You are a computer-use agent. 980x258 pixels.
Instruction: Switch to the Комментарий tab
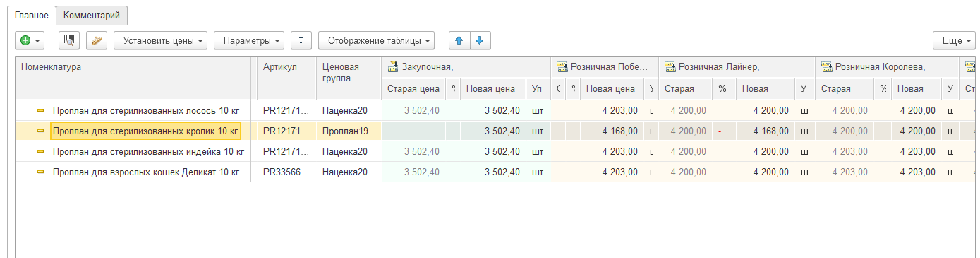92,15
